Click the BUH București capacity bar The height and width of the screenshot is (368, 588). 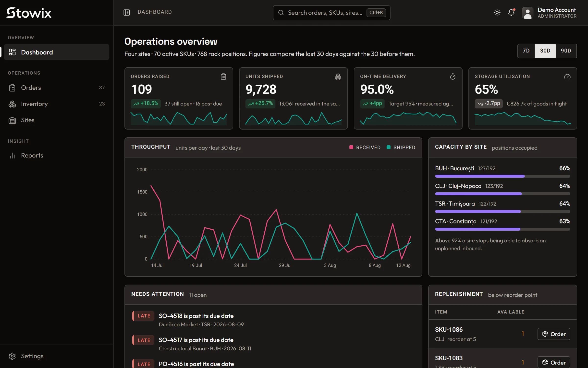[x=502, y=176]
